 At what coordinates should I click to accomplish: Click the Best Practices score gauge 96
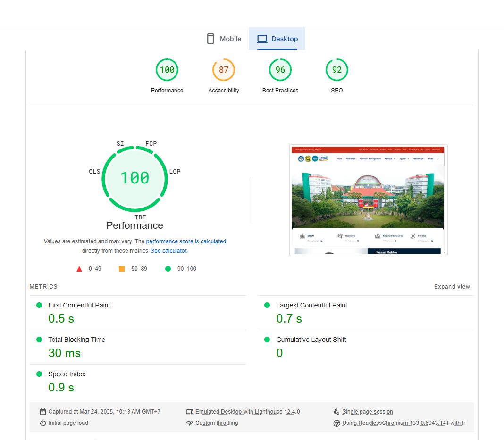(280, 70)
